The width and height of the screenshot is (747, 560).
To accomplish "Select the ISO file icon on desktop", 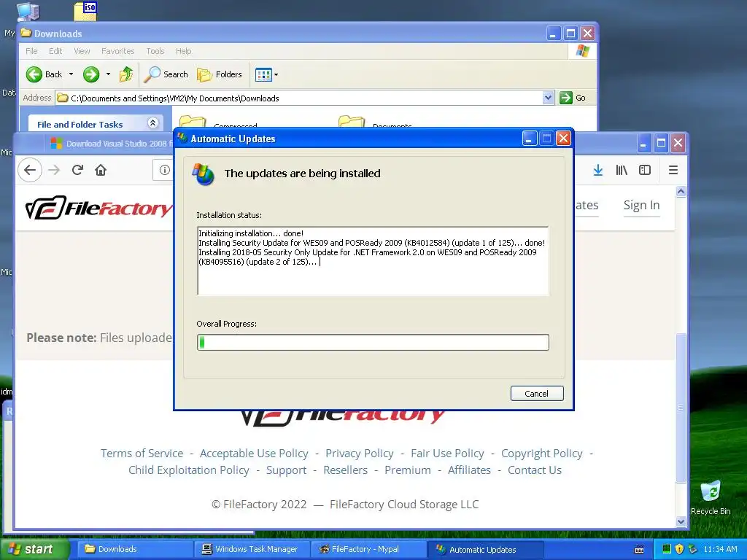I will (86, 11).
